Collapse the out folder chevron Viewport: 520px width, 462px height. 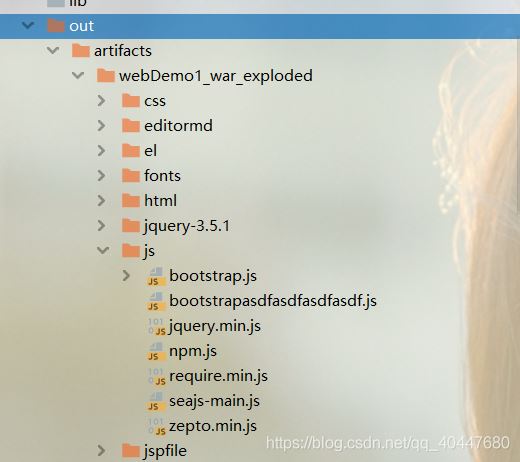pyautogui.click(x=28, y=25)
